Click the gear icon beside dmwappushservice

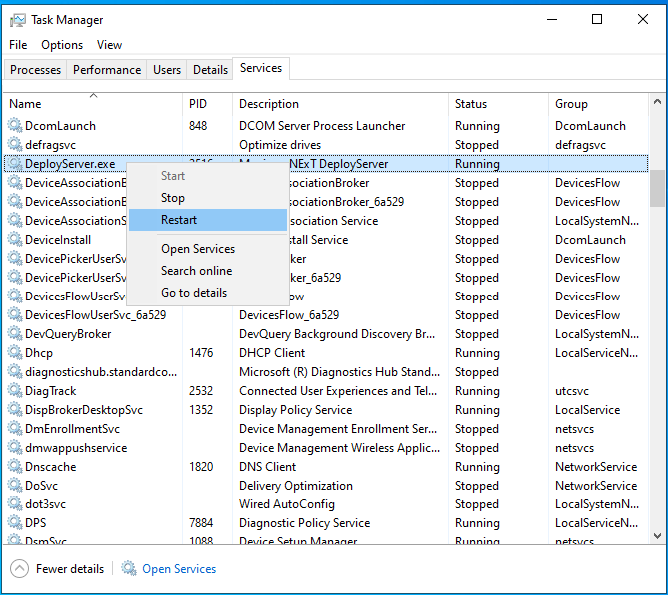pyautogui.click(x=15, y=448)
